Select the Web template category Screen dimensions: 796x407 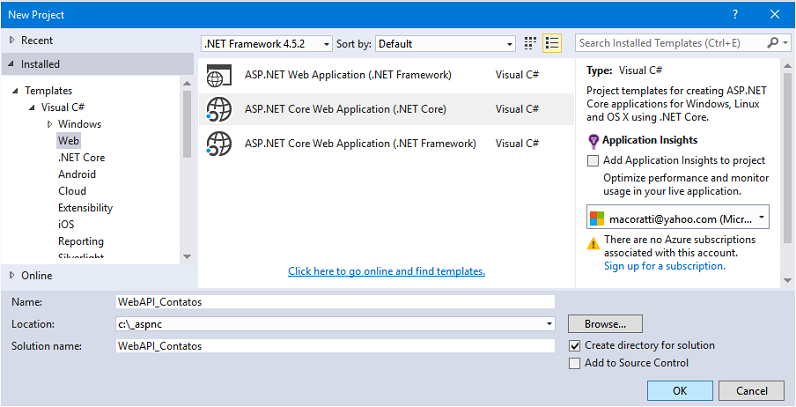pyautogui.click(x=69, y=141)
